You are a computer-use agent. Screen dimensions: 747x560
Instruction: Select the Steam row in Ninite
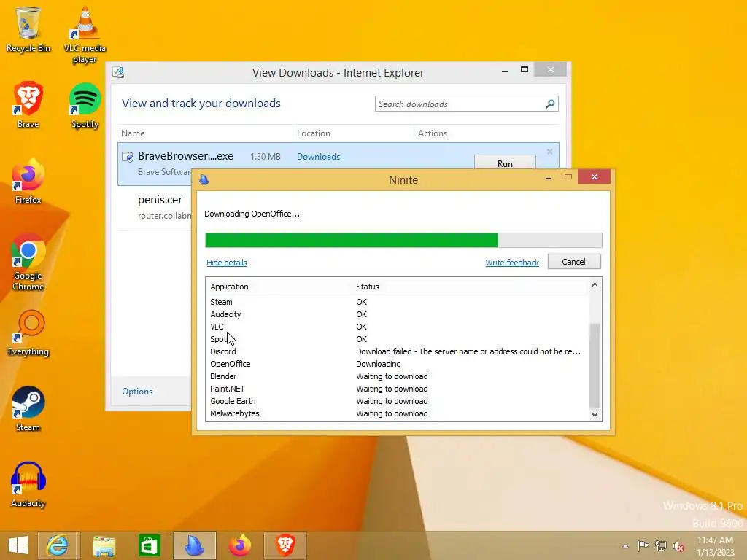click(398, 302)
